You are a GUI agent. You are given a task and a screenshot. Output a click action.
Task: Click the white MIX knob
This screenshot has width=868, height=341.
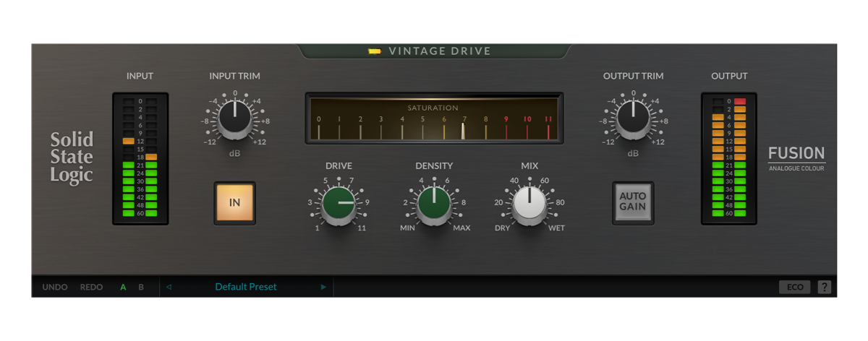pyautogui.click(x=529, y=204)
